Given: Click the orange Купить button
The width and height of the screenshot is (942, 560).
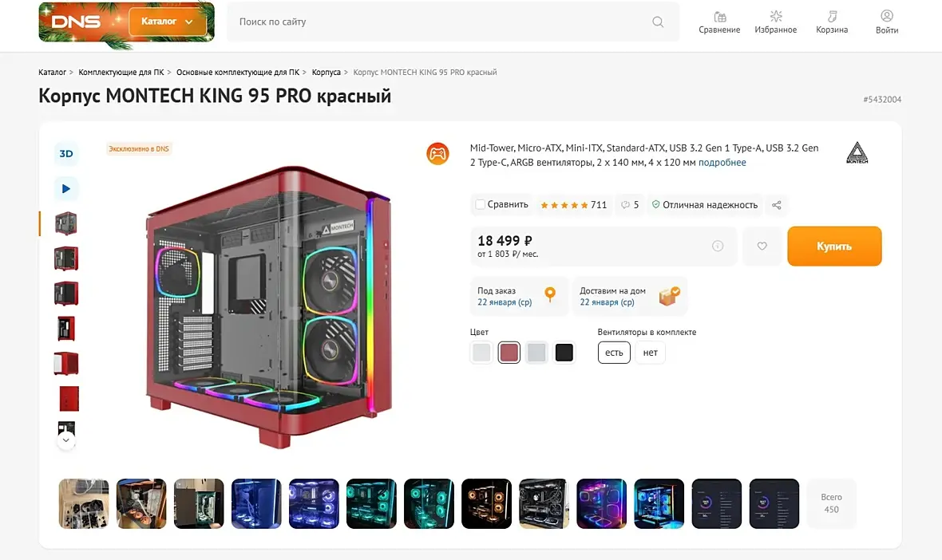Looking at the screenshot, I should point(834,246).
